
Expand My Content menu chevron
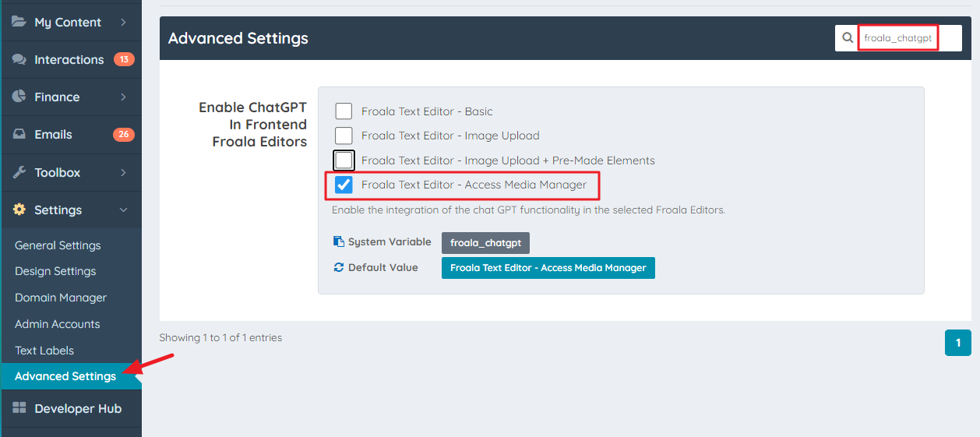(123, 23)
